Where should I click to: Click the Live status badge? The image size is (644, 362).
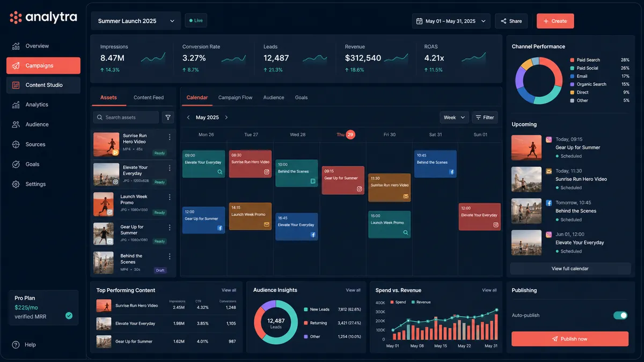tap(196, 20)
